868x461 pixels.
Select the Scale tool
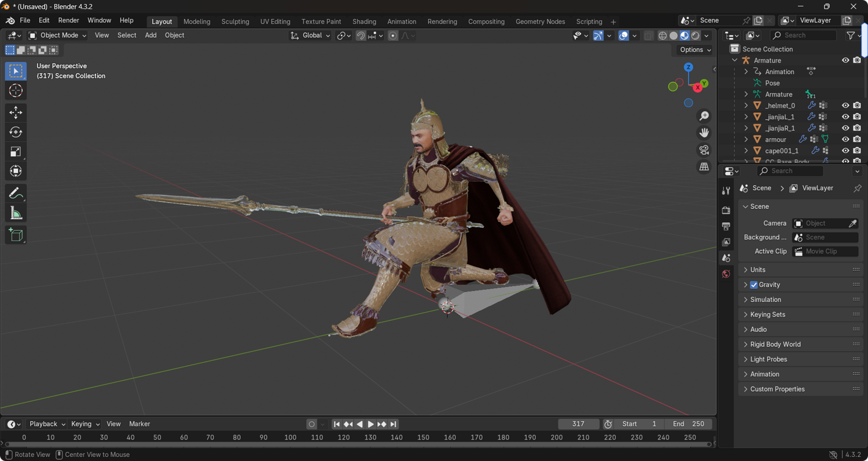16,152
